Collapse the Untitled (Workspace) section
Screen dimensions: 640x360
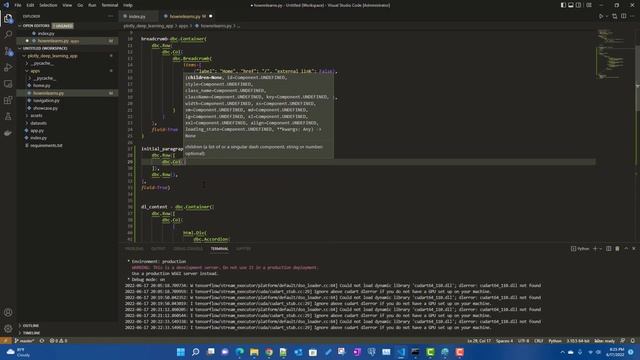coord(67,48)
